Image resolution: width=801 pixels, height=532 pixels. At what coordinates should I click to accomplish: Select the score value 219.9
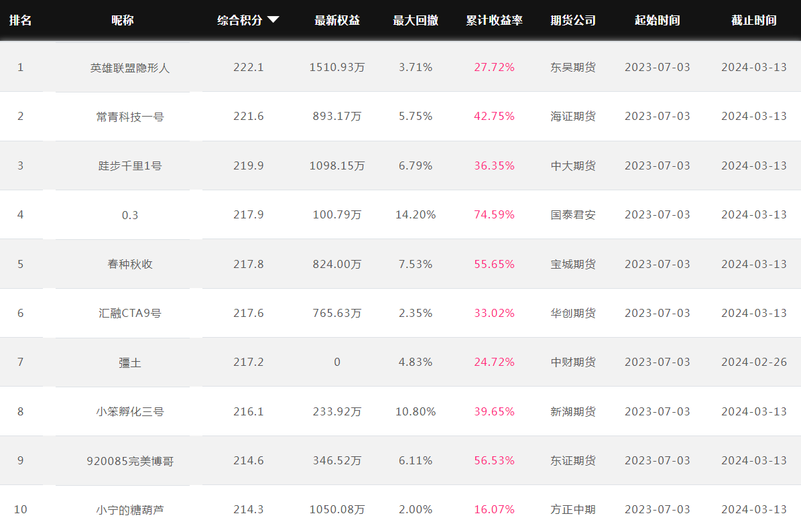248,166
